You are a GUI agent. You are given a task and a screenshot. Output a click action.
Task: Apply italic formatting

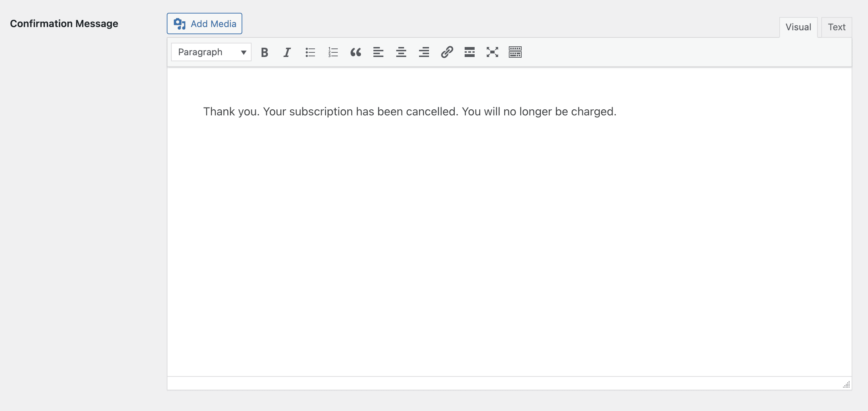287,52
